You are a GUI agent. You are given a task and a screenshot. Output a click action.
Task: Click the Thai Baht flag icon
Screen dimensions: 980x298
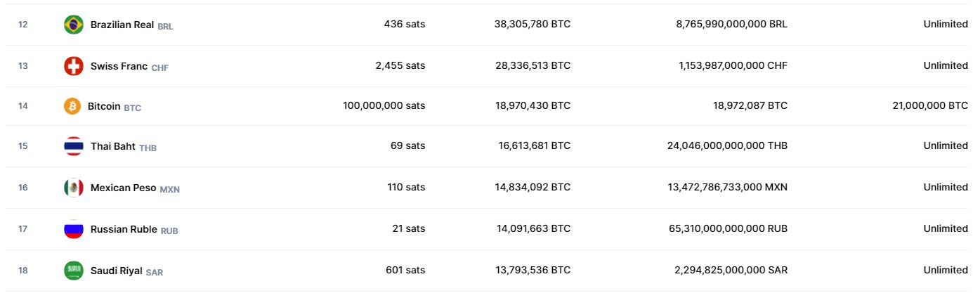[74, 146]
